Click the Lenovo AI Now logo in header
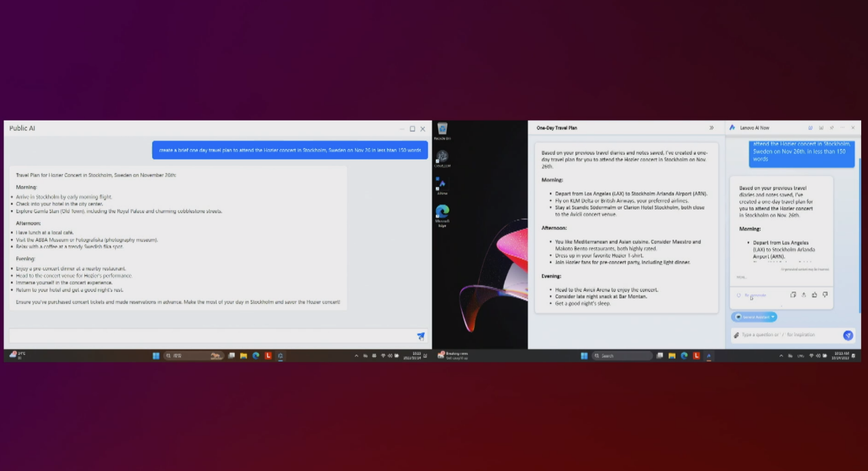The height and width of the screenshot is (471, 868). (x=732, y=128)
